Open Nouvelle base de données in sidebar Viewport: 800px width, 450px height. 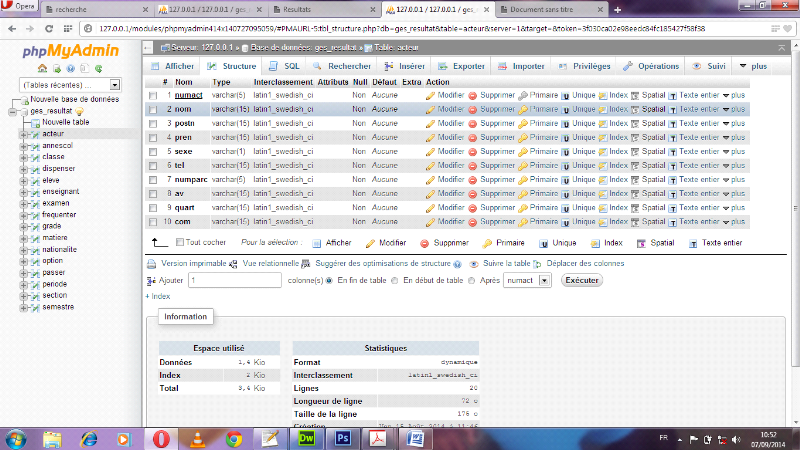[x=74, y=99]
